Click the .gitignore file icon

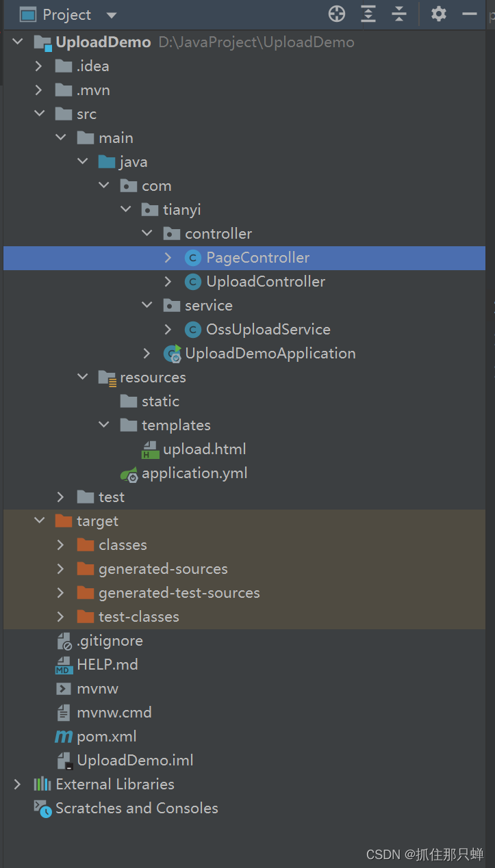64,641
